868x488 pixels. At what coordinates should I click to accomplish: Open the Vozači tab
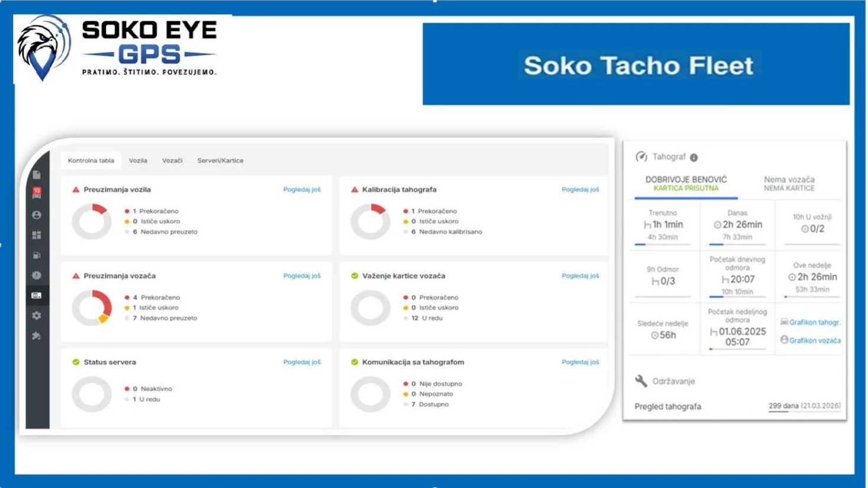tap(172, 160)
